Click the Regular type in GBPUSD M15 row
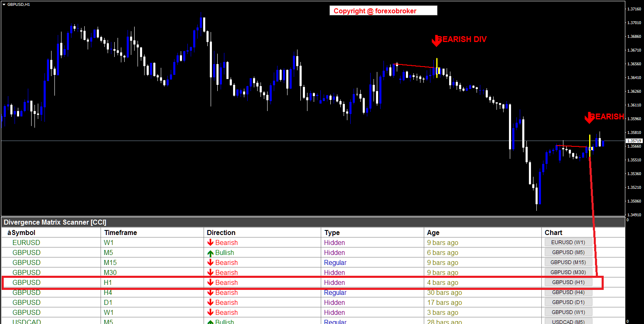This screenshot has width=644, height=324. click(335, 262)
